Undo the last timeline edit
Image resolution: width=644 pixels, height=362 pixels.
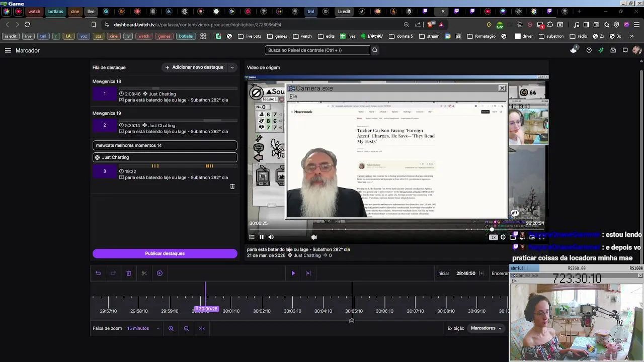click(98, 274)
